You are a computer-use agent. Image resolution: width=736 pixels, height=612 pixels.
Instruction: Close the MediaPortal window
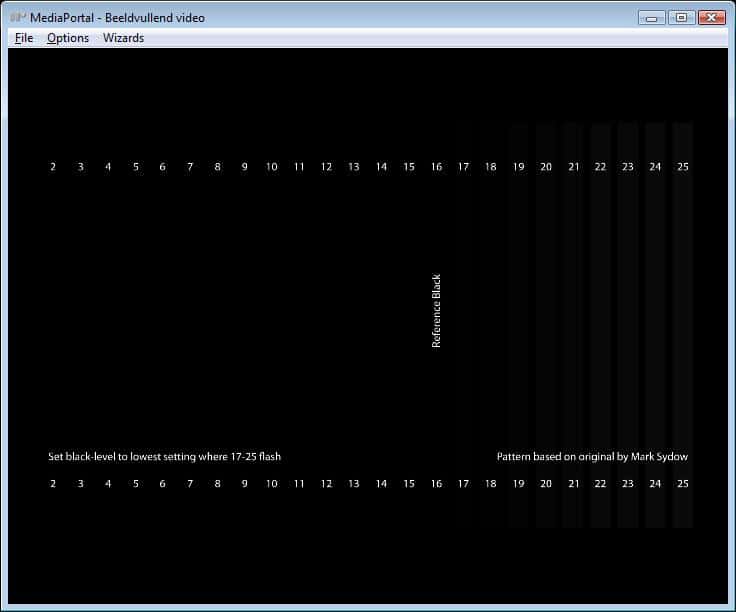click(712, 17)
